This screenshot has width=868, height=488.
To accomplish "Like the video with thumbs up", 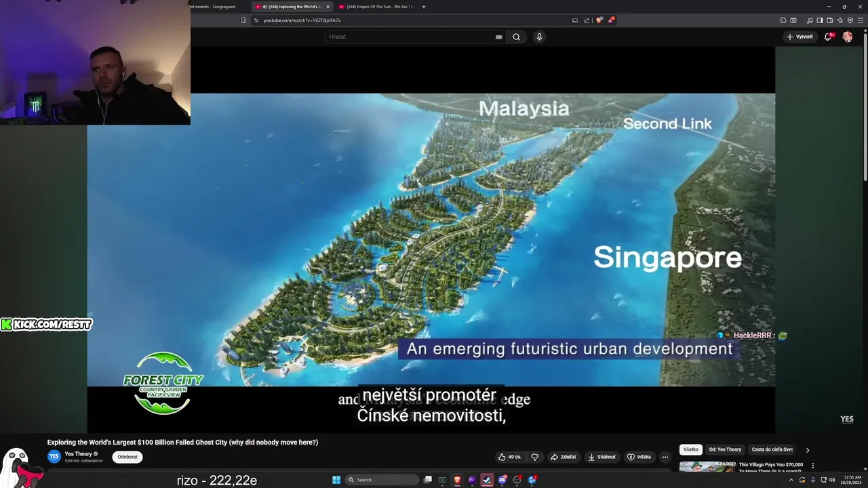I will 510,457.
